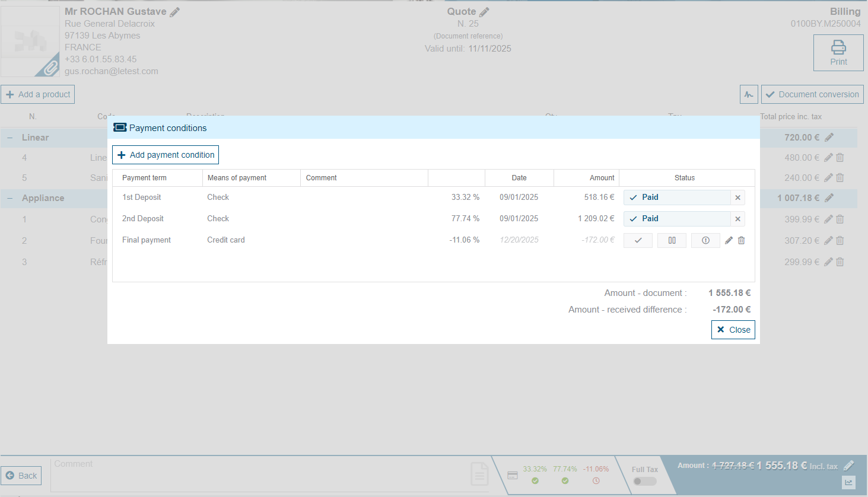
Task: Toggle Paid status on 1st Deposit
Action: [x=676, y=197]
